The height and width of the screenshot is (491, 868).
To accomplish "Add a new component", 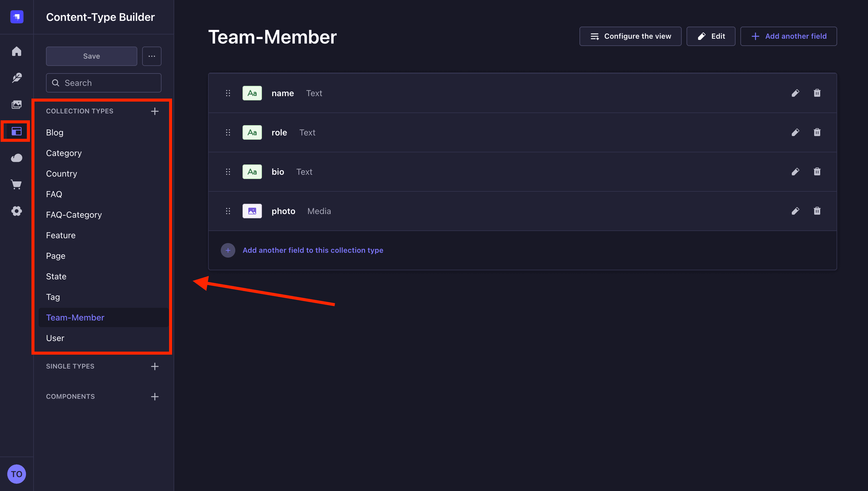I will [x=155, y=397].
